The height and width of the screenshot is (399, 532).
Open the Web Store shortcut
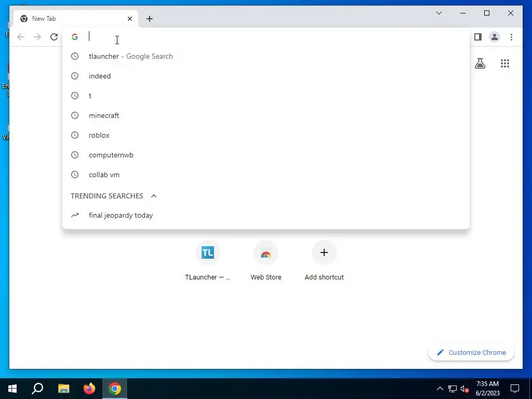(x=266, y=261)
